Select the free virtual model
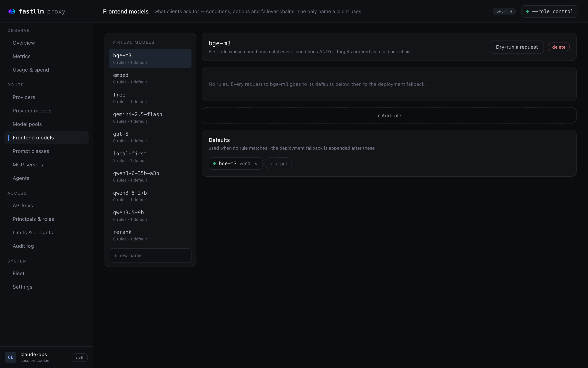 point(150,98)
